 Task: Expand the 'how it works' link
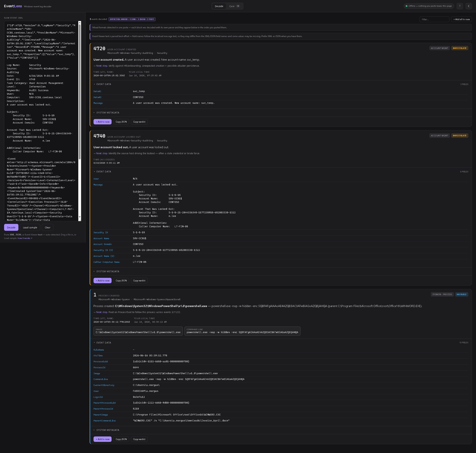(x=25, y=238)
